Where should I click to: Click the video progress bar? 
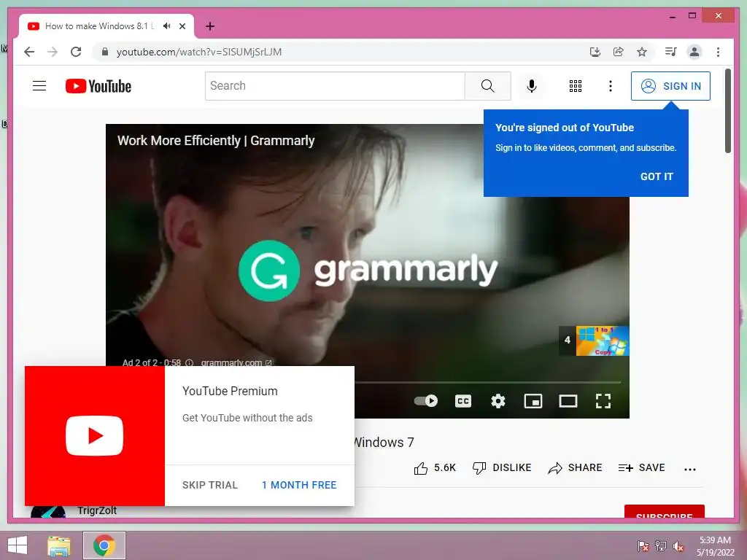[x=488, y=382]
